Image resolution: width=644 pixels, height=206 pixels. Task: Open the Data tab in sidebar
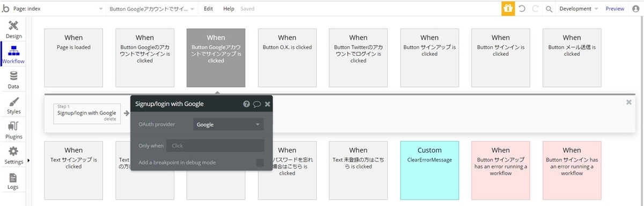click(13, 79)
